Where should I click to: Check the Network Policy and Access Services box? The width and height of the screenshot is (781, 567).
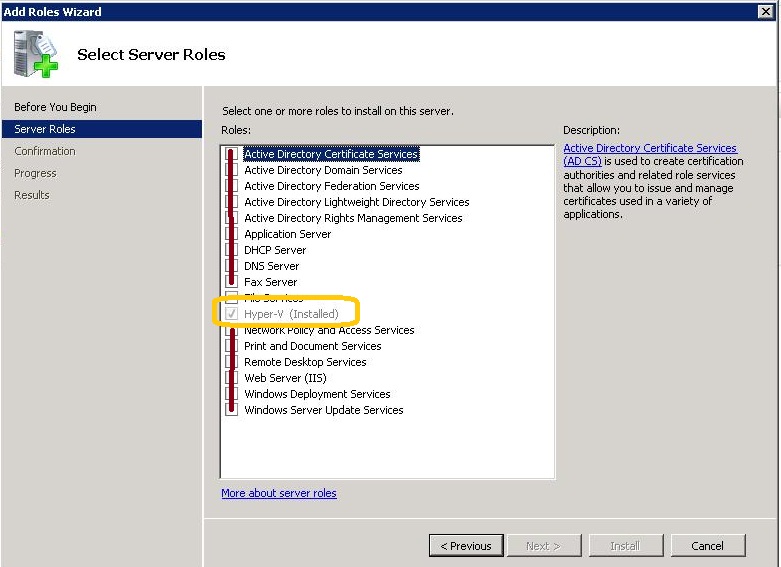[232, 330]
